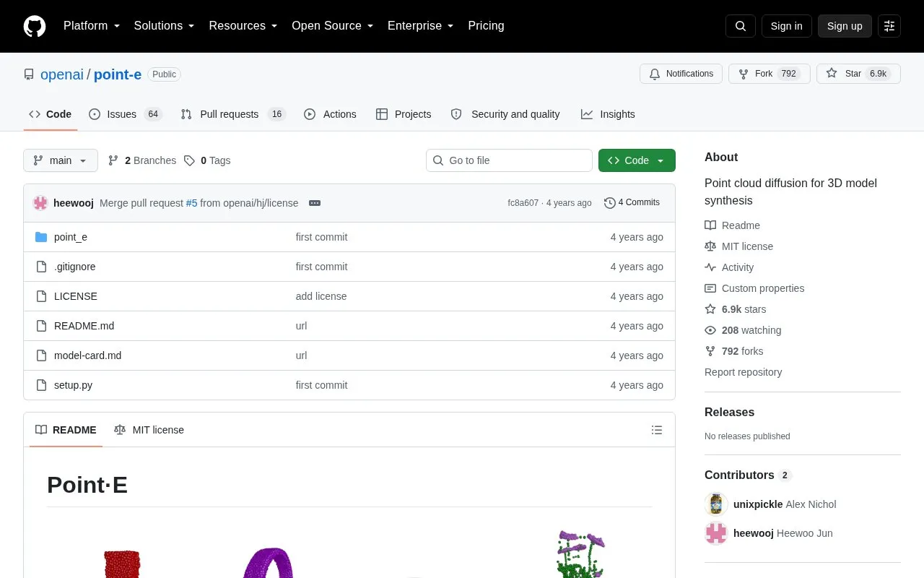Click the Sign up button
Screen dimensions: 924x578
click(x=845, y=26)
